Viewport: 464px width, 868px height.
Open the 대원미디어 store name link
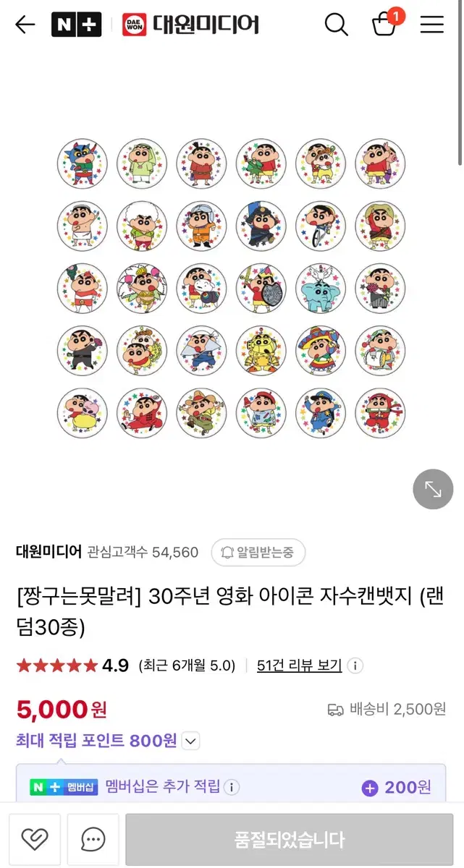[48, 552]
